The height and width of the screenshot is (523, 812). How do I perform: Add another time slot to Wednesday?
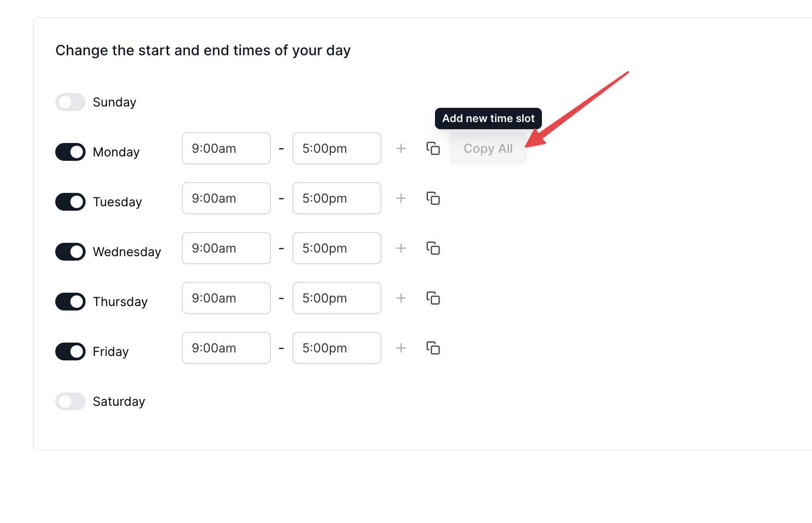pos(401,249)
